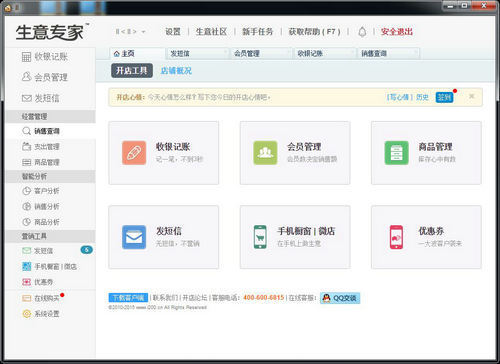Click the [写心情] link
This screenshot has width=500, height=364.
400,97
